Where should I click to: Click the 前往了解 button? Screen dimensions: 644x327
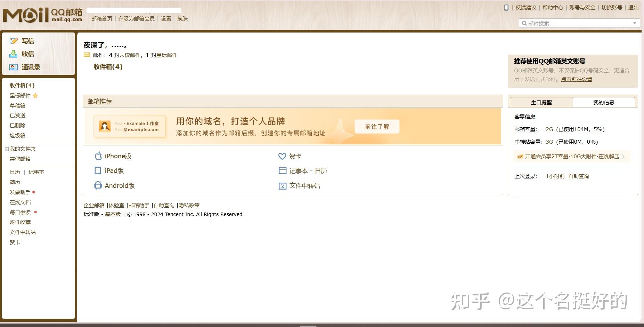click(x=377, y=126)
